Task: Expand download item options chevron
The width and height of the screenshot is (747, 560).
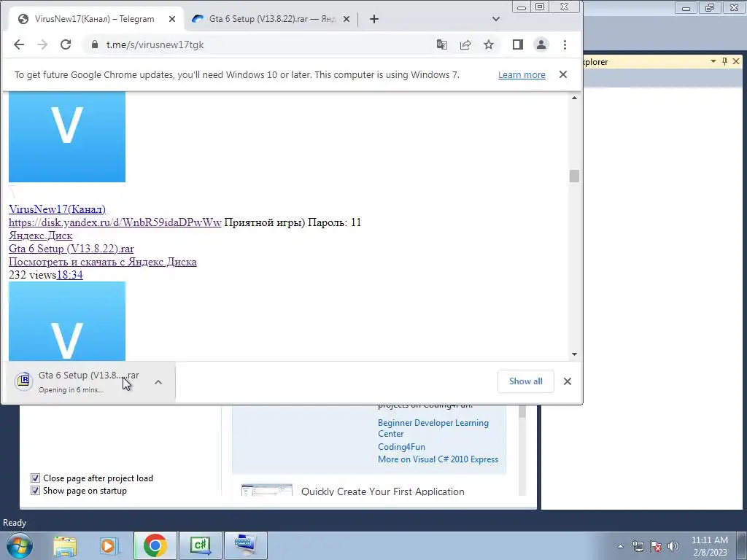Action: pyautogui.click(x=158, y=382)
